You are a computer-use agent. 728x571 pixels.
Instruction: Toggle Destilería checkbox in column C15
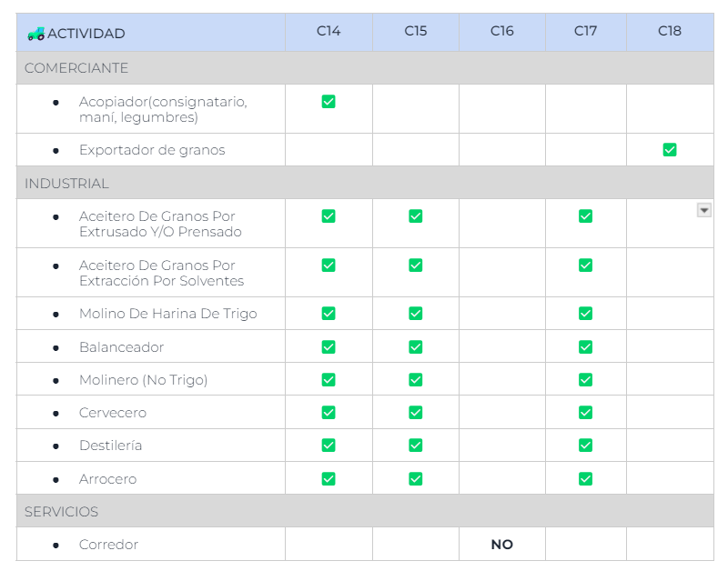[x=416, y=446]
